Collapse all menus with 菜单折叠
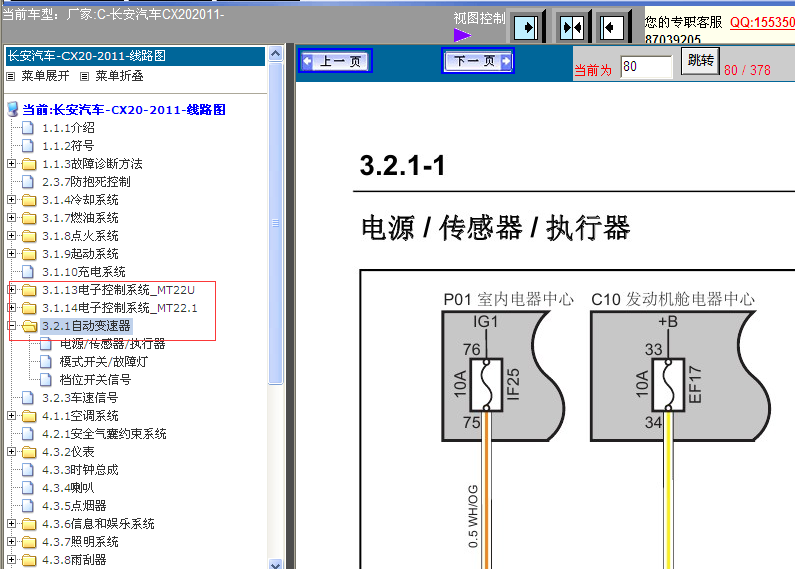The image size is (795, 569). click(x=119, y=76)
